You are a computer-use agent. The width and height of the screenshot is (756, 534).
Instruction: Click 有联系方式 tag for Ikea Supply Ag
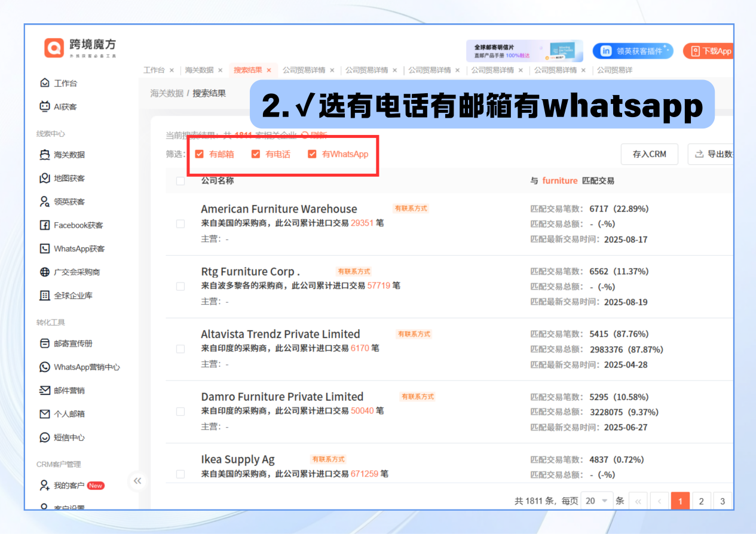click(x=328, y=459)
